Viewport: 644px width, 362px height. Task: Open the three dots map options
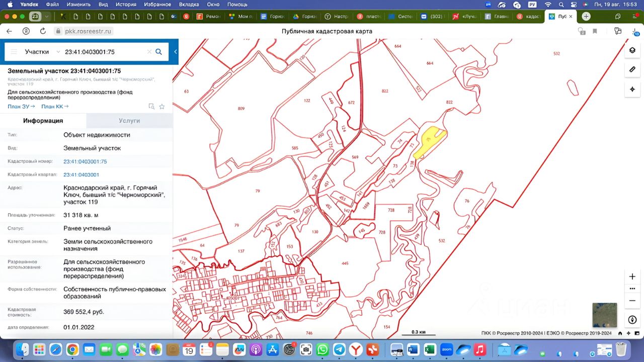pyautogui.click(x=632, y=289)
